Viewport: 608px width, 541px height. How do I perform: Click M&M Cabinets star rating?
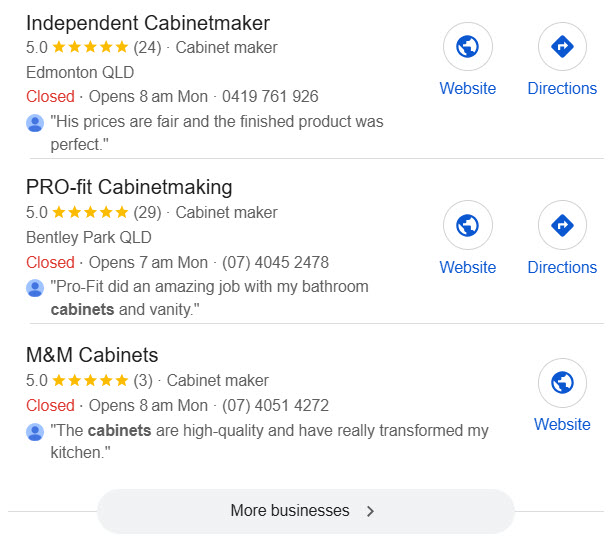(x=90, y=380)
